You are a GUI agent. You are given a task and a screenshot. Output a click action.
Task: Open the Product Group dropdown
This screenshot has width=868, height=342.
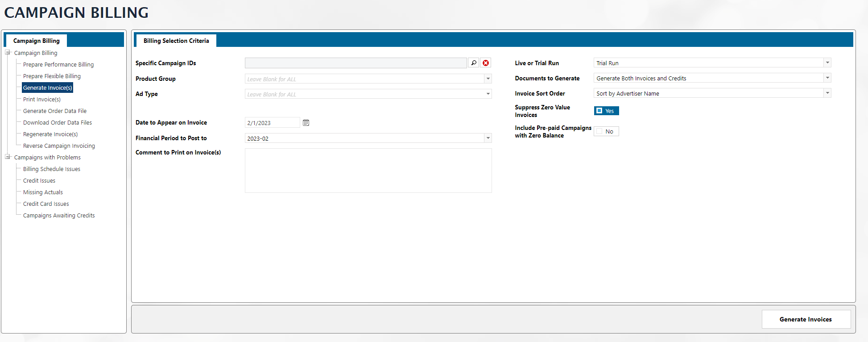(x=488, y=79)
